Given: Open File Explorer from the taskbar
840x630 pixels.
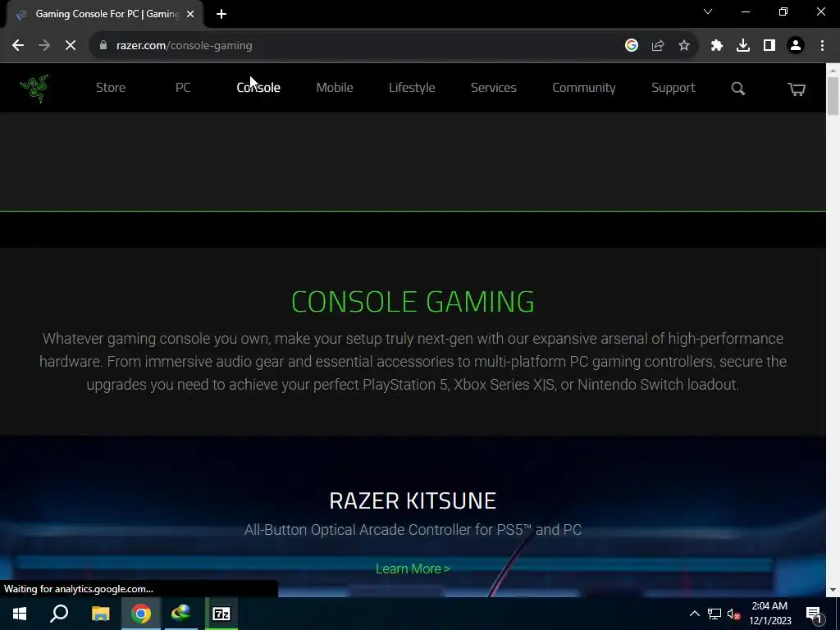Looking at the screenshot, I should (100, 614).
